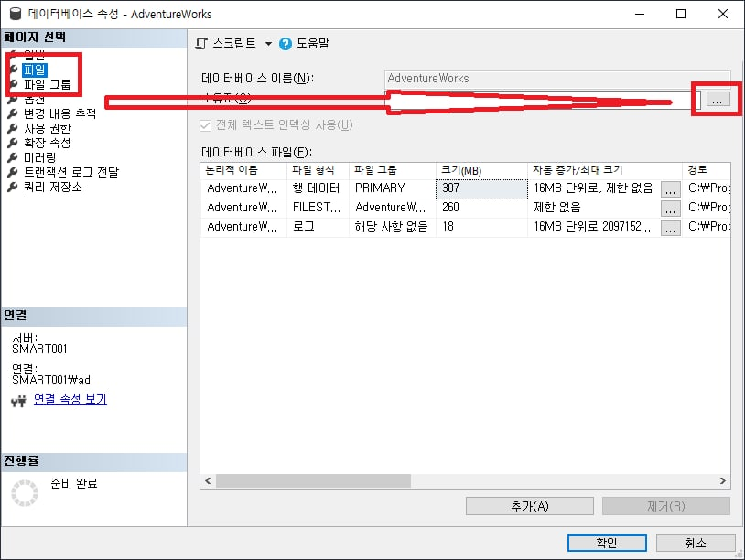The image size is (745, 560).
Task: Click wrench icon beside 트랜잭션 로그 전달
Action: pos(13,172)
